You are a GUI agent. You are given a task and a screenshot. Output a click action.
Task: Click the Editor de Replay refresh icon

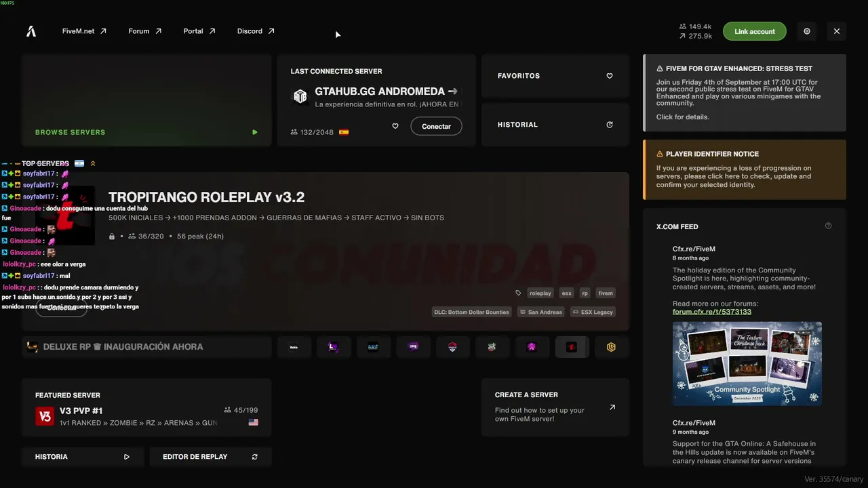255,457
